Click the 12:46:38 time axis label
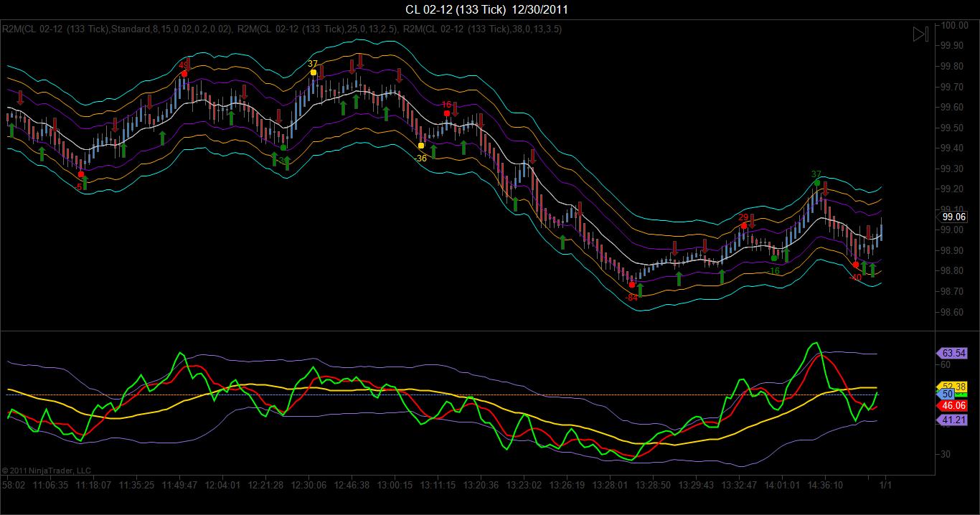 [352, 485]
